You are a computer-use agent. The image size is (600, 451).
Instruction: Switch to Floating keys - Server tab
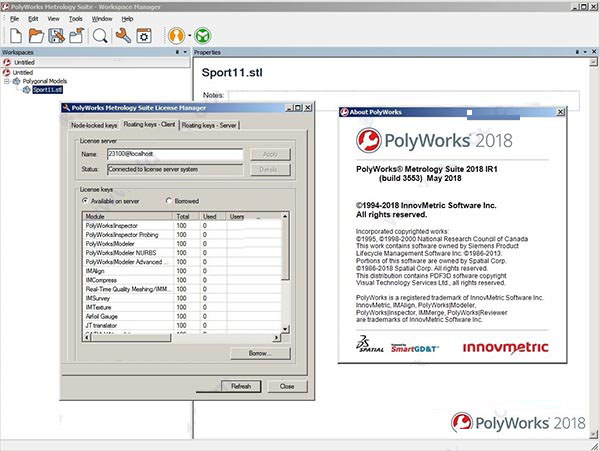(209, 125)
